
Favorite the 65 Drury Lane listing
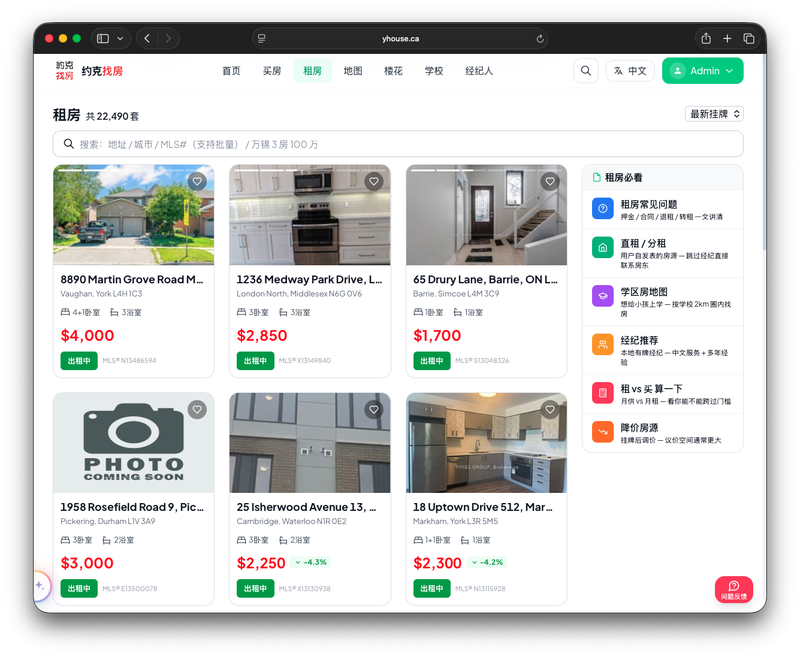pyautogui.click(x=549, y=181)
